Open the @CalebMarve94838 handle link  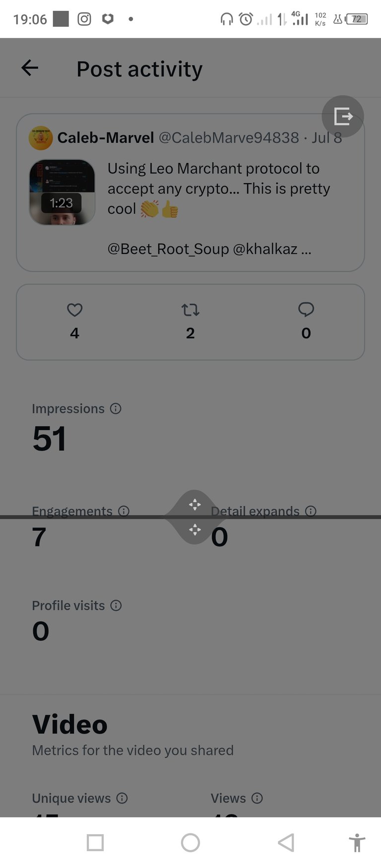coord(229,137)
